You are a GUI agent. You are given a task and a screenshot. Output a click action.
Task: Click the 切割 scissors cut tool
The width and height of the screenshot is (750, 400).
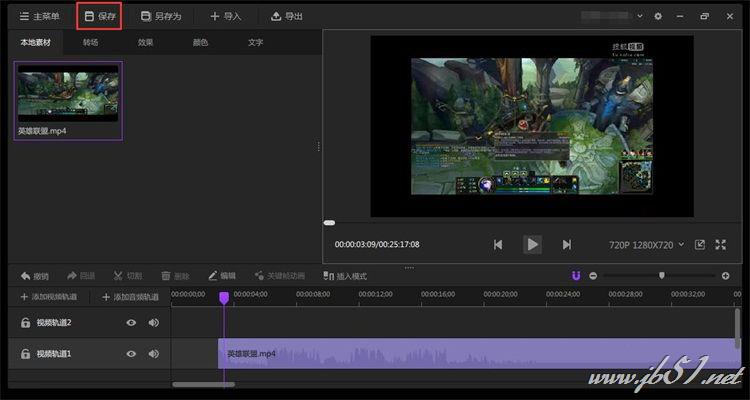[x=128, y=276]
